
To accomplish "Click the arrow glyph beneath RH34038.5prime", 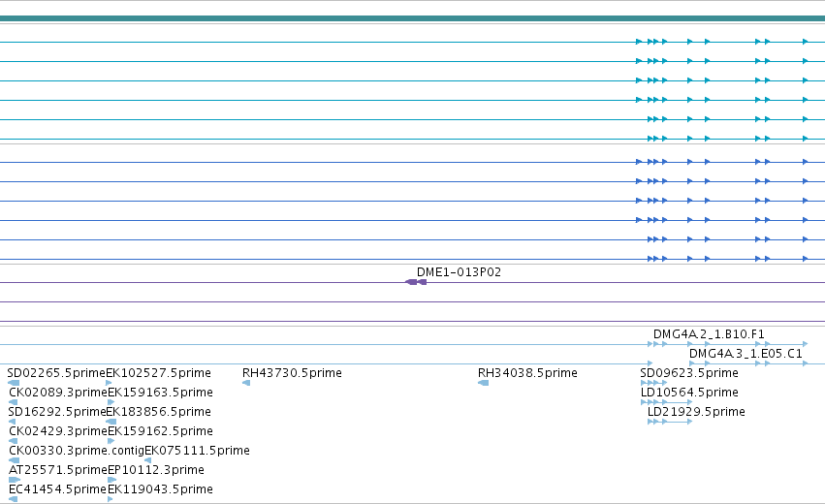I will pos(483,383).
